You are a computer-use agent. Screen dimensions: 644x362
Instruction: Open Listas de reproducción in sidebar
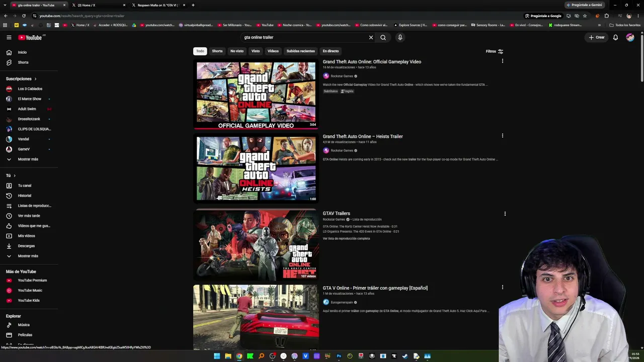[x=29, y=206]
